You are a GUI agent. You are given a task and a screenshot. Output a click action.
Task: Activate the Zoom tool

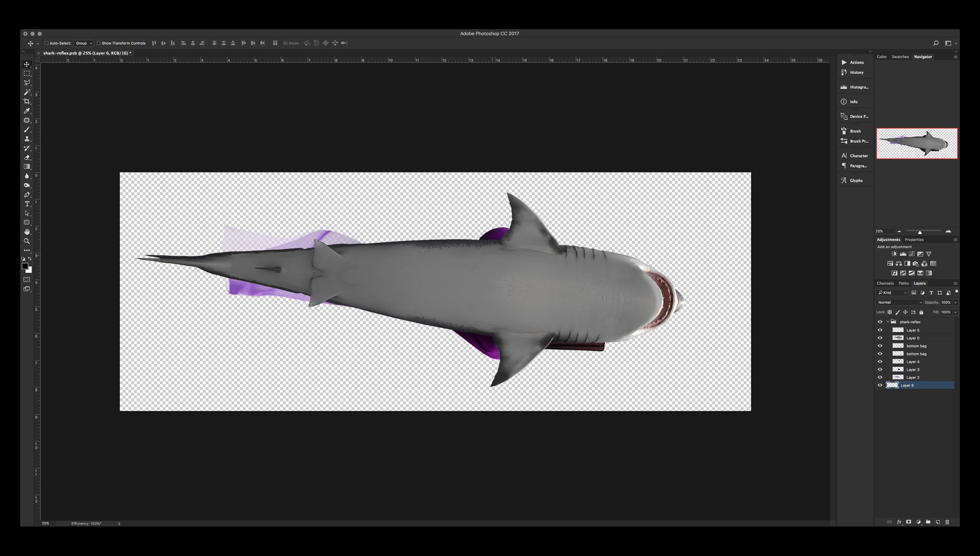coord(27,241)
